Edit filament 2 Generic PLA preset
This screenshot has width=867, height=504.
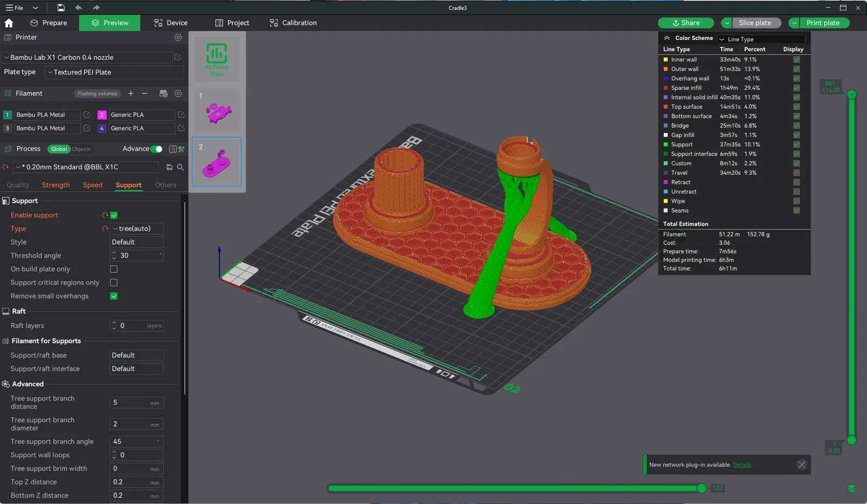(x=181, y=115)
